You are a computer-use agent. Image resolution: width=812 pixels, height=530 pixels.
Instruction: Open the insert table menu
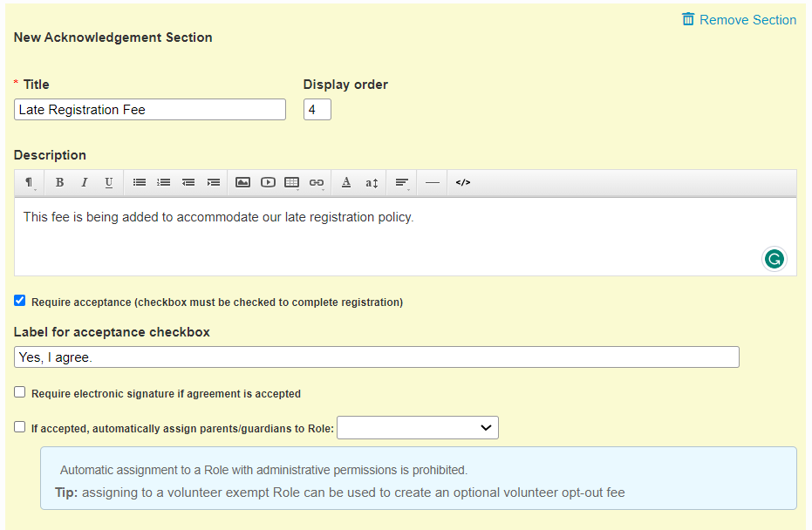292,183
